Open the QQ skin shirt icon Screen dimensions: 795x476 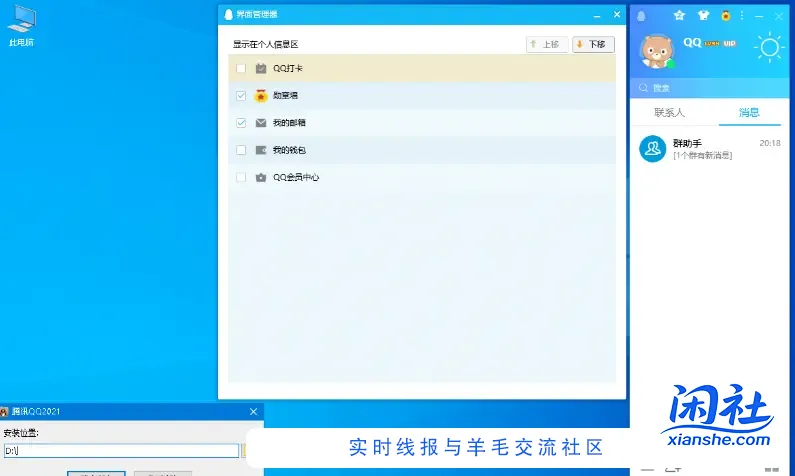click(x=702, y=15)
